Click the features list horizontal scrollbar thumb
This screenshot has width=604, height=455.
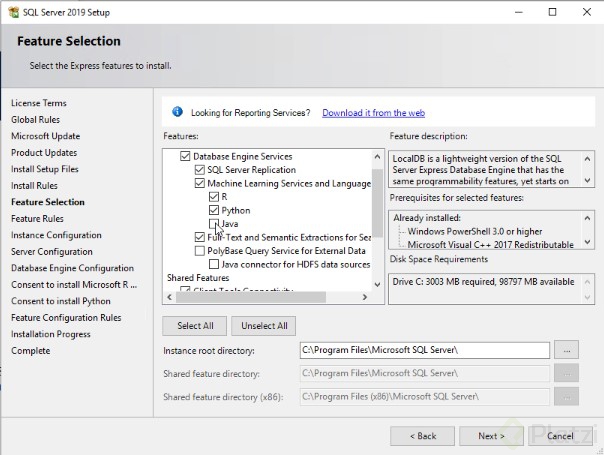(x=251, y=297)
